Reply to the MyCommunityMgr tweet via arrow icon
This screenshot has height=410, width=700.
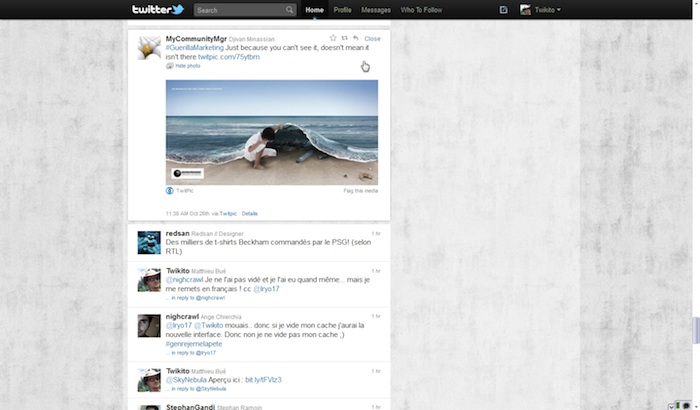356,39
